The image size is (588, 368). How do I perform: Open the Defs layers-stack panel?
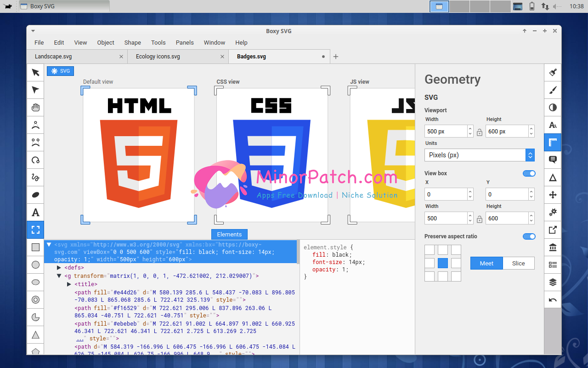553,282
